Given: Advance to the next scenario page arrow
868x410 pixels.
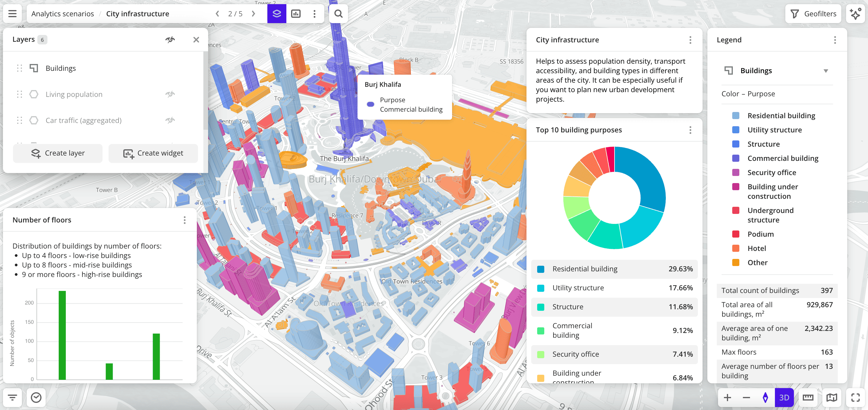Looking at the screenshot, I should 253,14.
